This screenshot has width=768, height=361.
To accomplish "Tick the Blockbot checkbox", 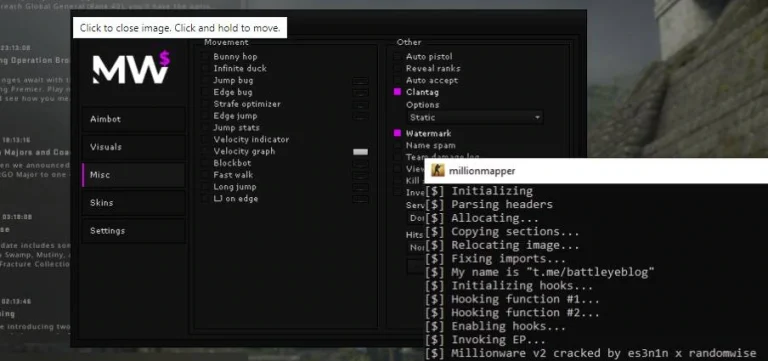I will 205,163.
